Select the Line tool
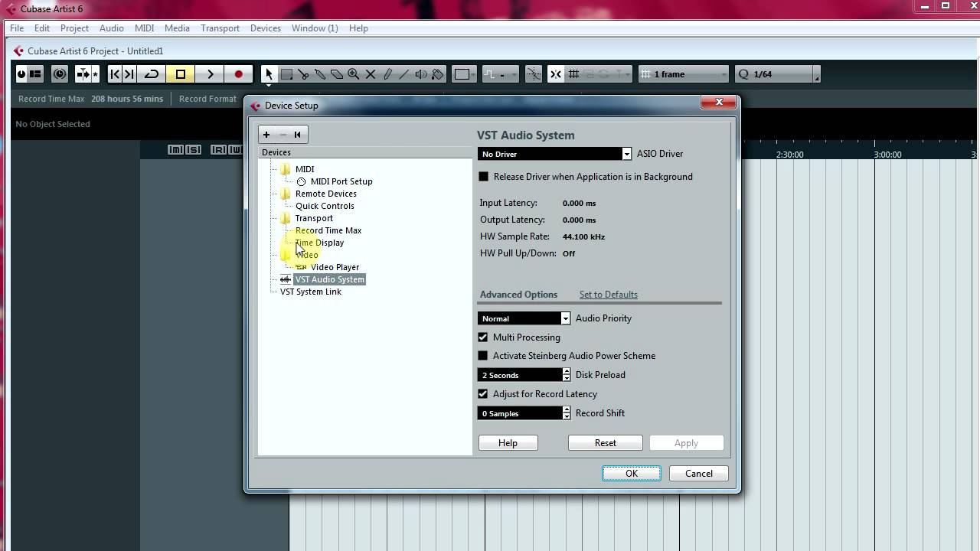This screenshot has width=980, height=551. (404, 74)
